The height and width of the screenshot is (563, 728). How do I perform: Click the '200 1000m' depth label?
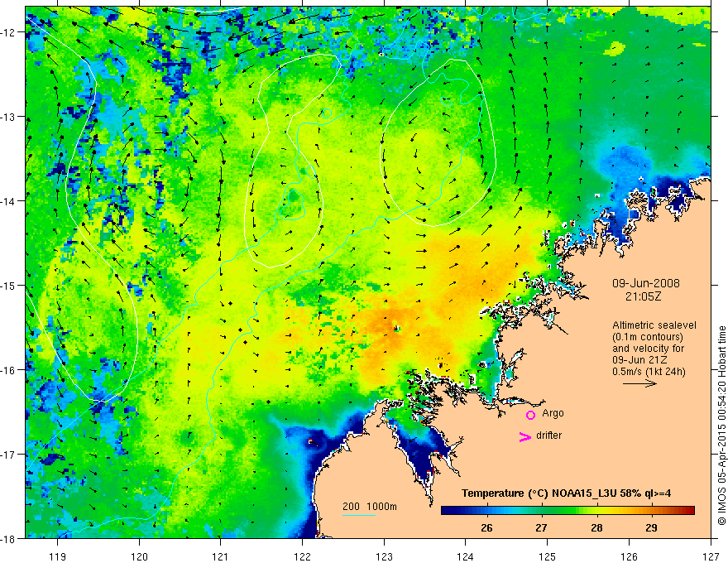click(370, 507)
